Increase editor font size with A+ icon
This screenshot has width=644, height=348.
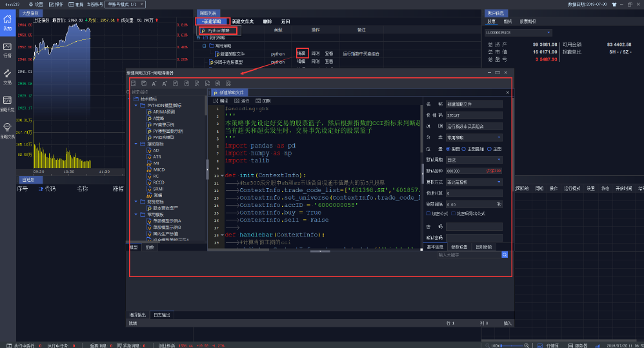tap(165, 83)
